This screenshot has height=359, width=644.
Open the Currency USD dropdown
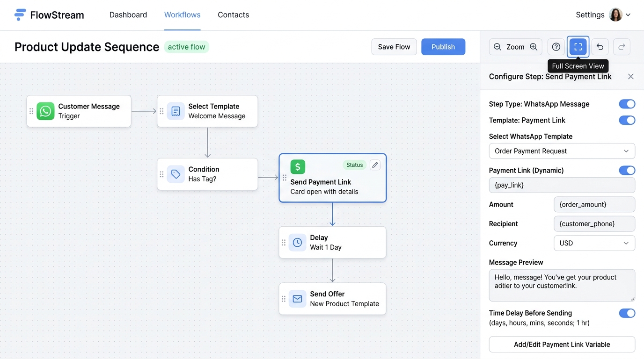tap(594, 243)
